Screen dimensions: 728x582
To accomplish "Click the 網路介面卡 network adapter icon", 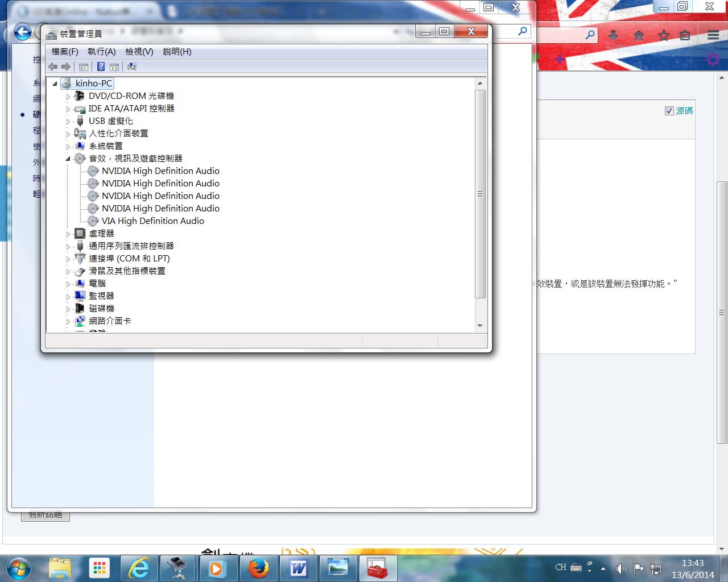I will pos(80,321).
